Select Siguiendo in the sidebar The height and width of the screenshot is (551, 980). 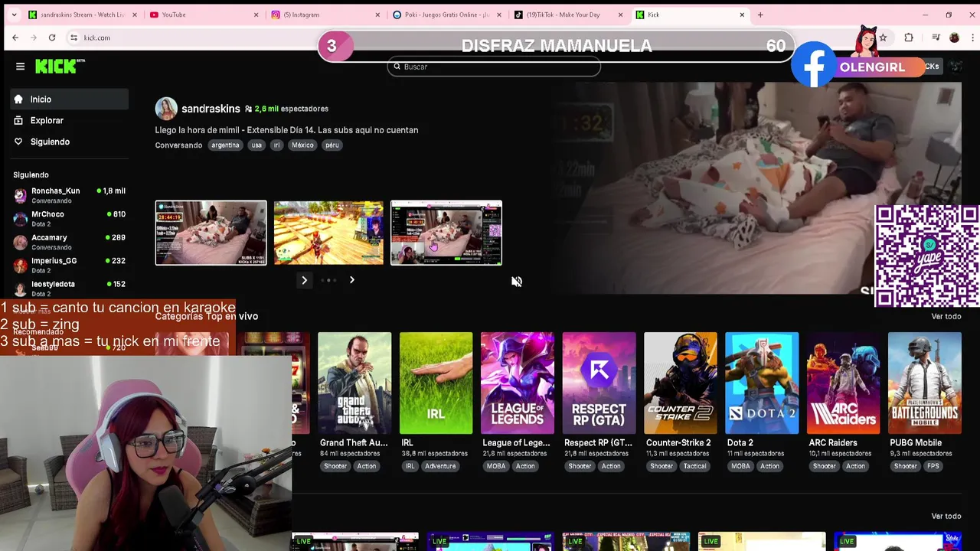click(x=70, y=142)
